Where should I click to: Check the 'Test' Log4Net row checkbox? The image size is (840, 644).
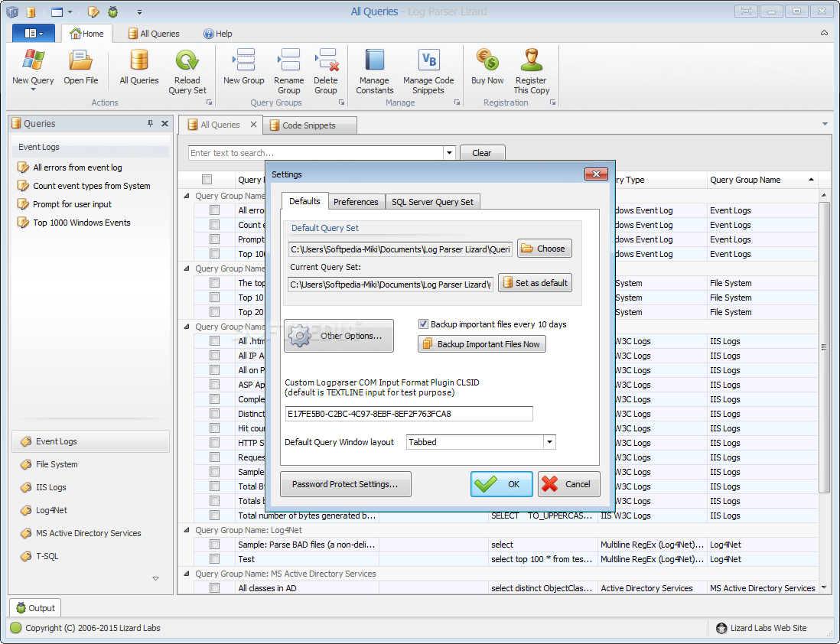tap(215, 559)
